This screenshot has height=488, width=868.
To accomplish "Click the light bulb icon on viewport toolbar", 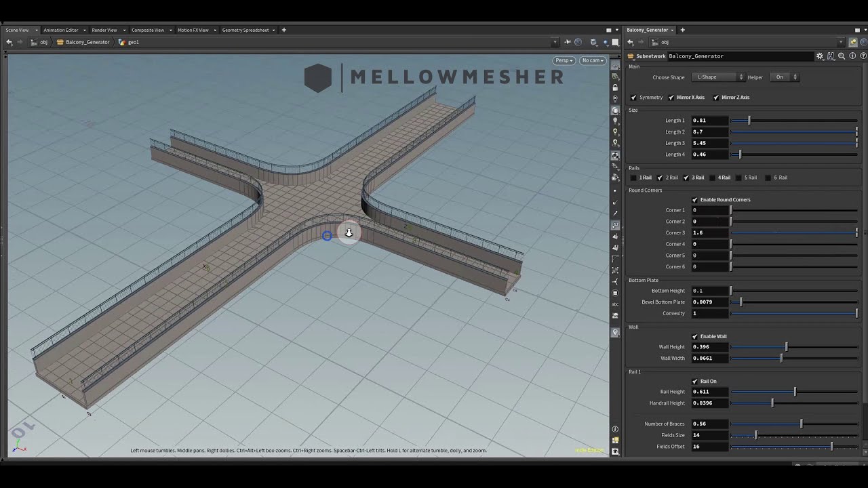I will pyautogui.click(x=615, y=121).
